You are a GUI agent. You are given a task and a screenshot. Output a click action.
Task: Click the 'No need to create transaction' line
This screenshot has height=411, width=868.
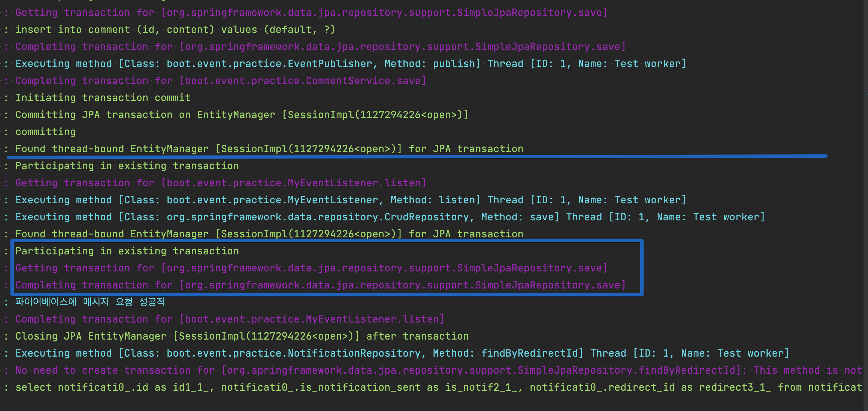pyautogui.click(x=438, y=370)
